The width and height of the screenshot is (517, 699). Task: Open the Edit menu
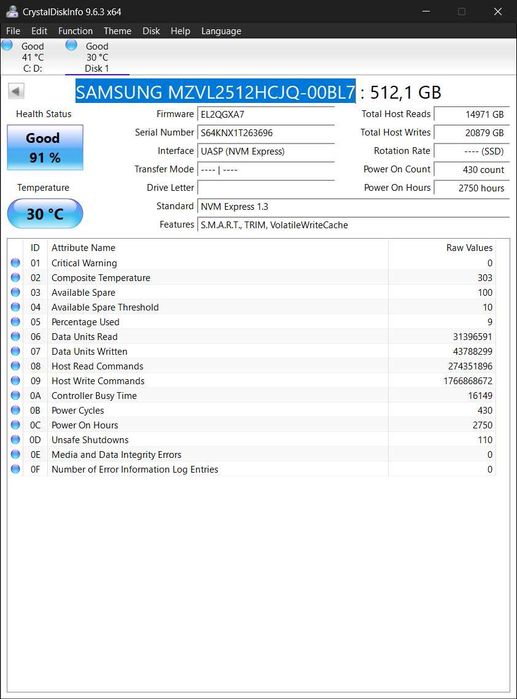tap(39, 31)
